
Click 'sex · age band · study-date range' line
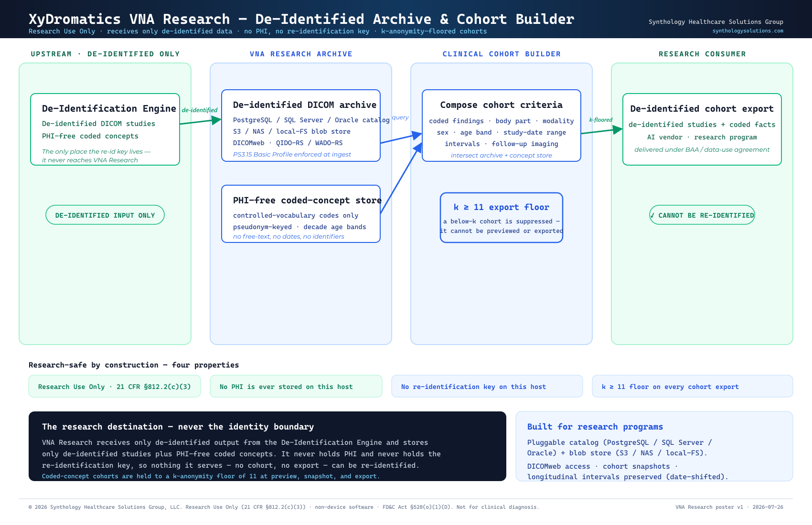(502, 133)
